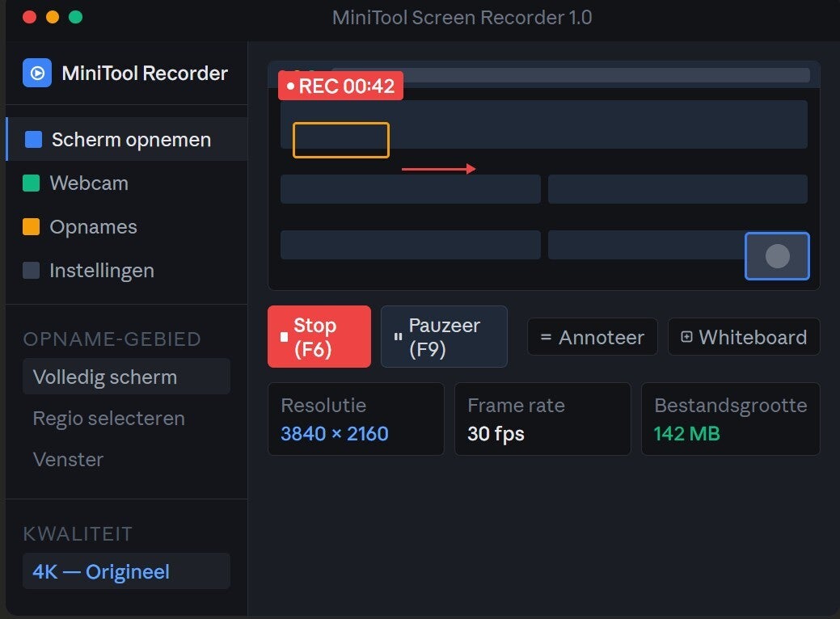Click the orange Opnames sidebar icon
Viewport: 840px width, 619px height.
[x=31, y=227]
